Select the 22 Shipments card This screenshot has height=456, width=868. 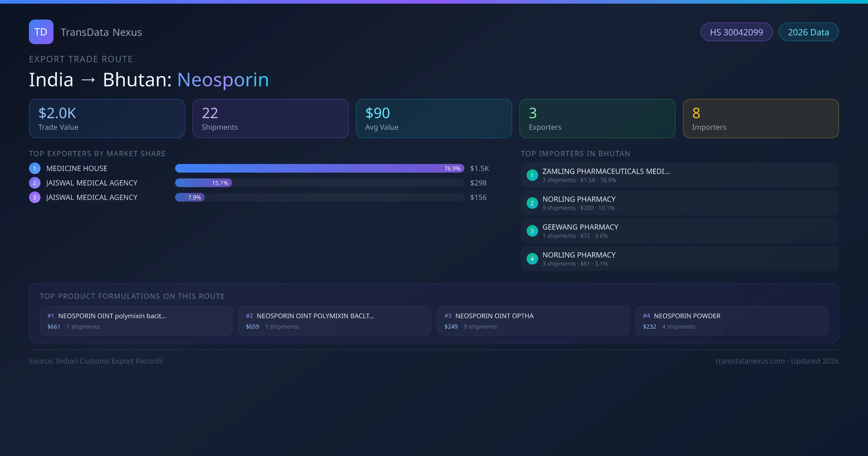tap(270, 118)
